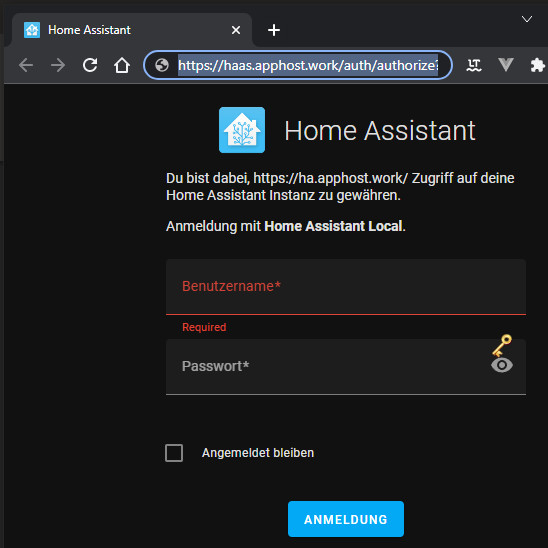Reload the page with the refresh icon
The image size is (548, 548).
pyautogui.click(x=90, y=65)
